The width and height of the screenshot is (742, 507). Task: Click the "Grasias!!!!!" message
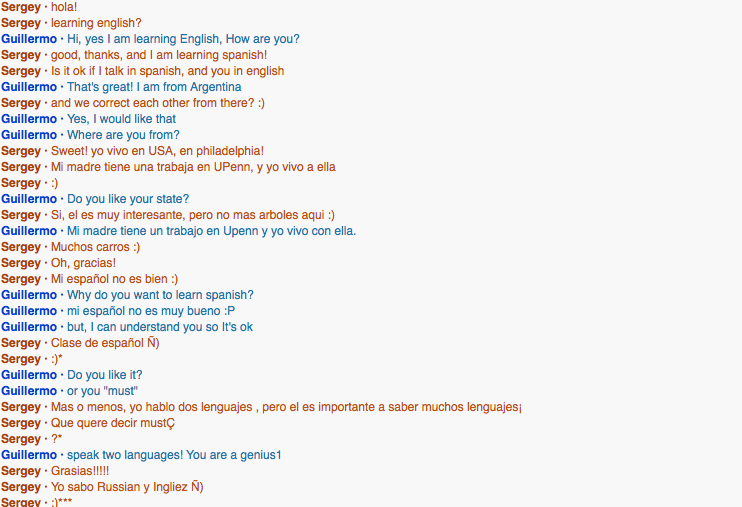point(80,471)
